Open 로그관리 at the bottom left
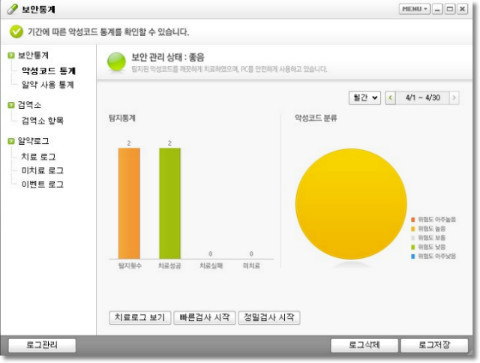Viewport: 480px width, 363px height. tap(42, 345)
